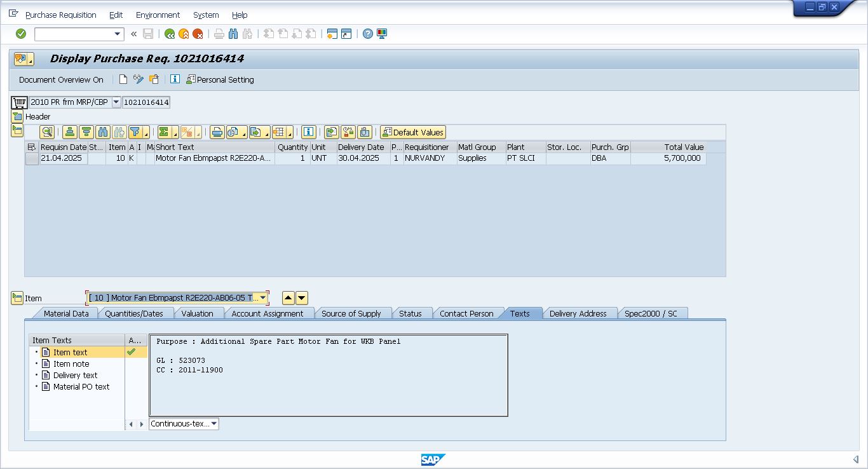Click the shopping cart document type icon
868x469 pixels.
pyautogui.click(x=20, y=102)
